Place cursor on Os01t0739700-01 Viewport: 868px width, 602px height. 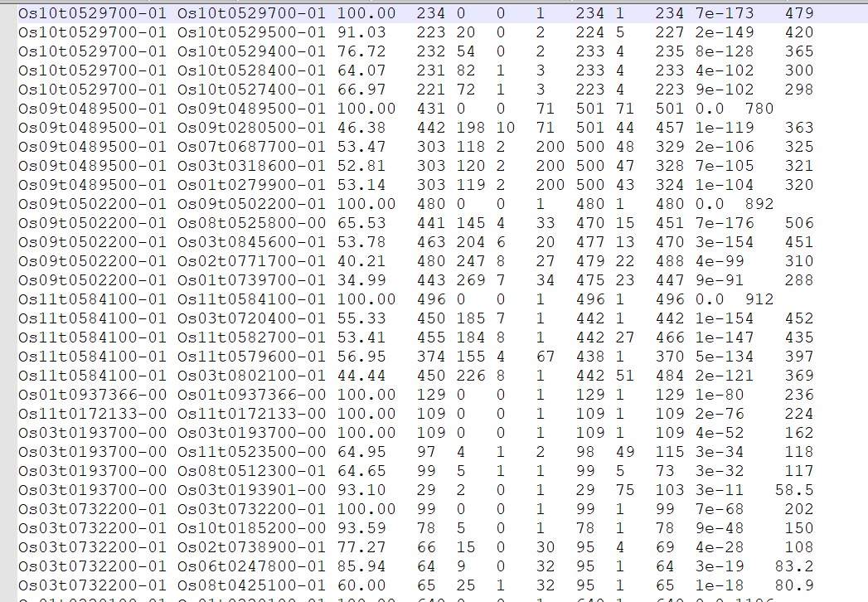252,280
